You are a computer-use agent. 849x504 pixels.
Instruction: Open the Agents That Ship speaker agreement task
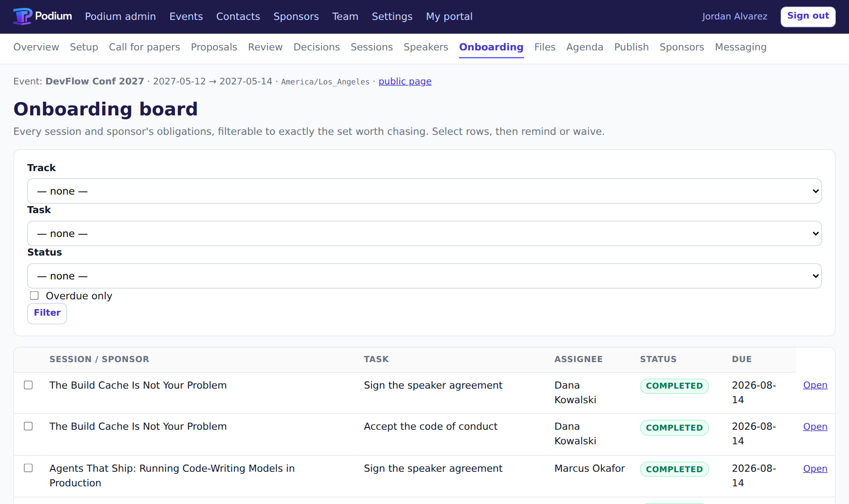[x=815, y=469]
